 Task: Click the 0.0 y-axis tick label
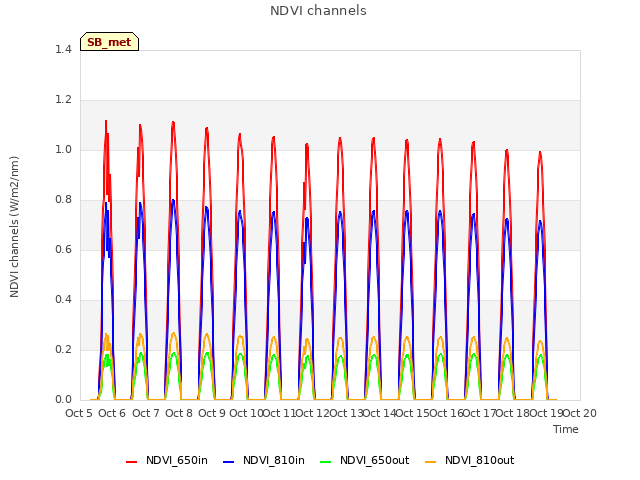[x=63, y=400]
